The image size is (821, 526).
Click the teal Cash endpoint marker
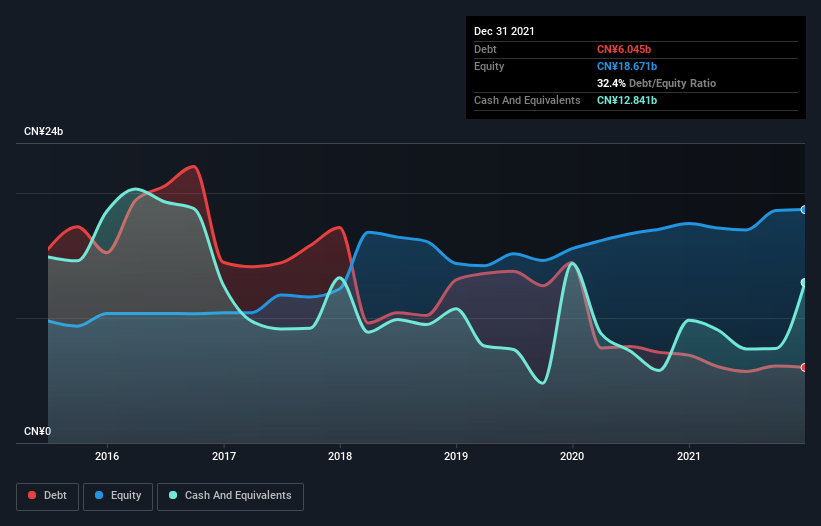(x=804, y=283)
